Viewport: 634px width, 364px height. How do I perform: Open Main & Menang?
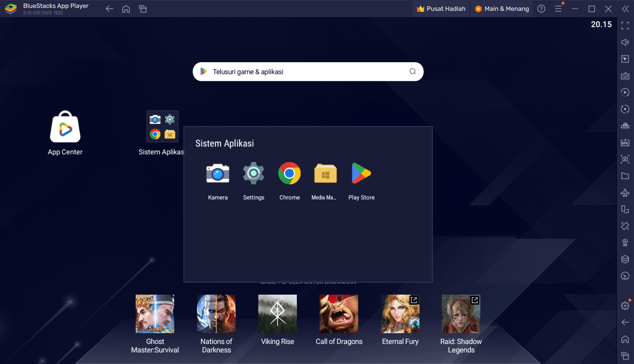click(x=502, y=9)
